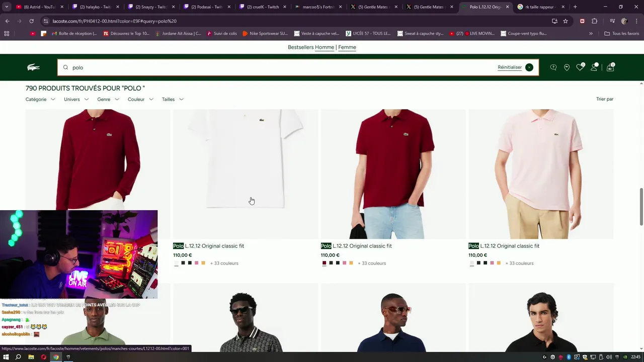Click the Homme bestsellers link
The height and width of the screenshot is (362, 644).
click(325, 47)
